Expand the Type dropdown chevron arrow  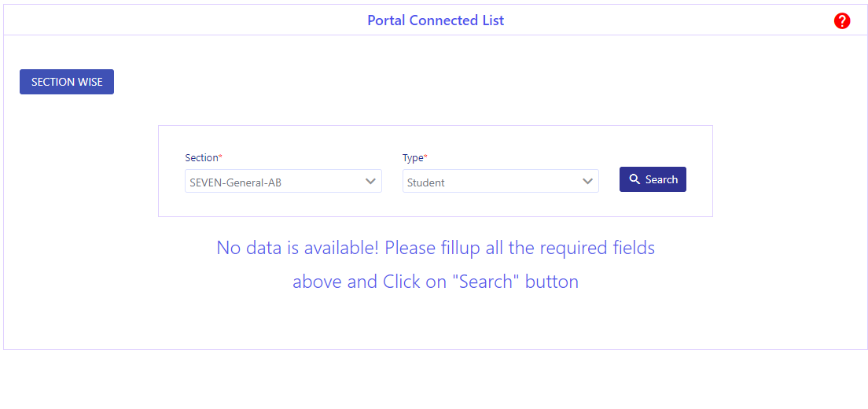588,181
